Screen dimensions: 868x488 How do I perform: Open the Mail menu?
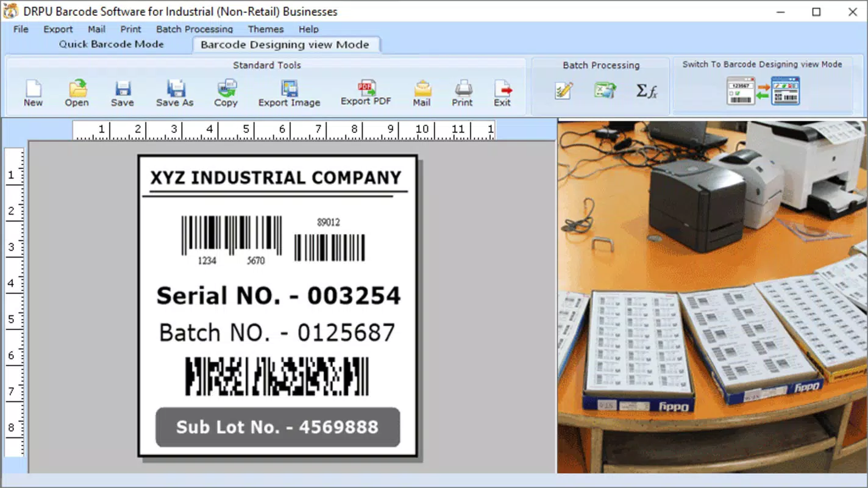[x=96, y=29]
